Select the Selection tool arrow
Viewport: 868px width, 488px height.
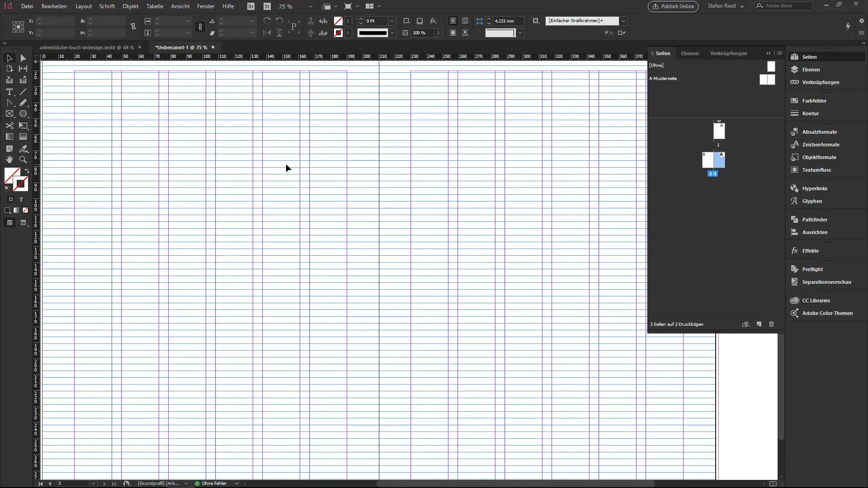pyautogui.click(x=9, y=58)
